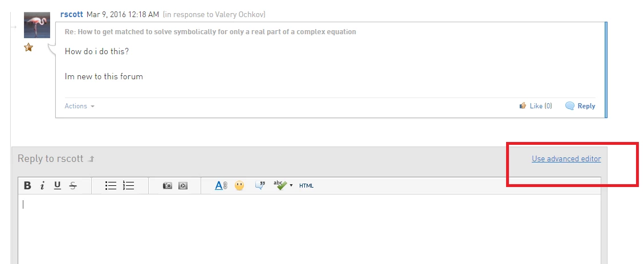
Task: Switch editor to HTML mode
Action: point(307,186)
